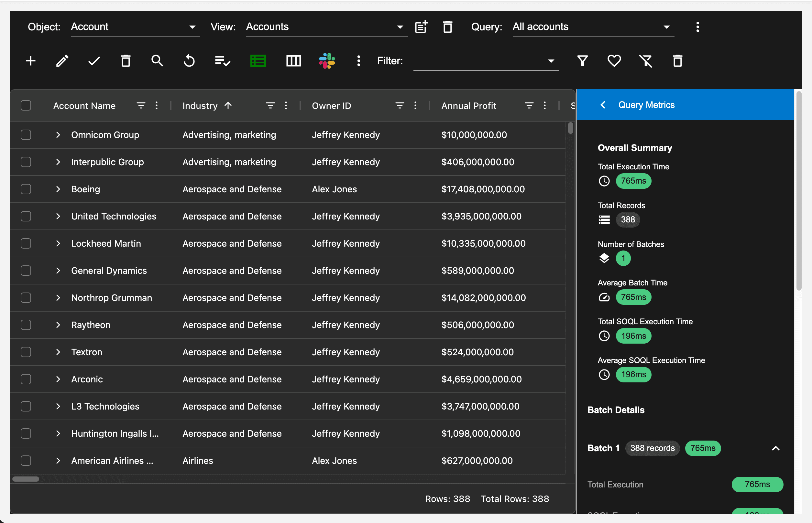Viewport: 812px width, 523px height.
Task: Click the green table view icon
Action: pyautogui.click(x=258, y=61)
